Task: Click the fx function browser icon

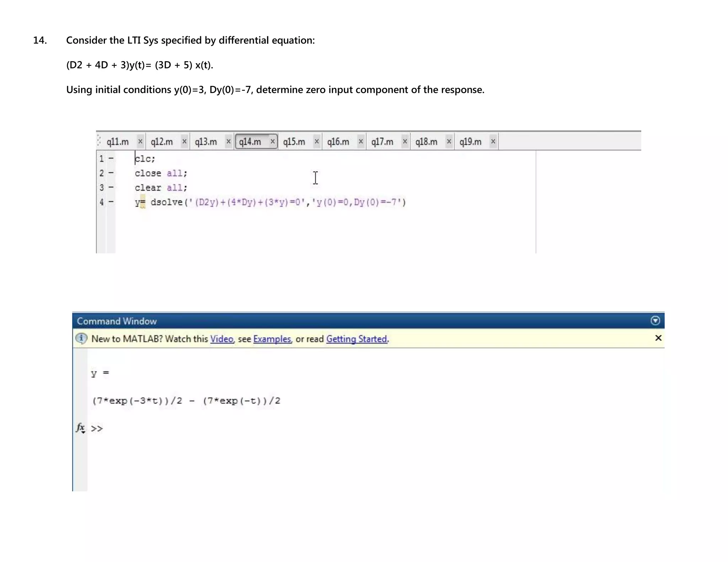Action: click(x=81, y=428)
